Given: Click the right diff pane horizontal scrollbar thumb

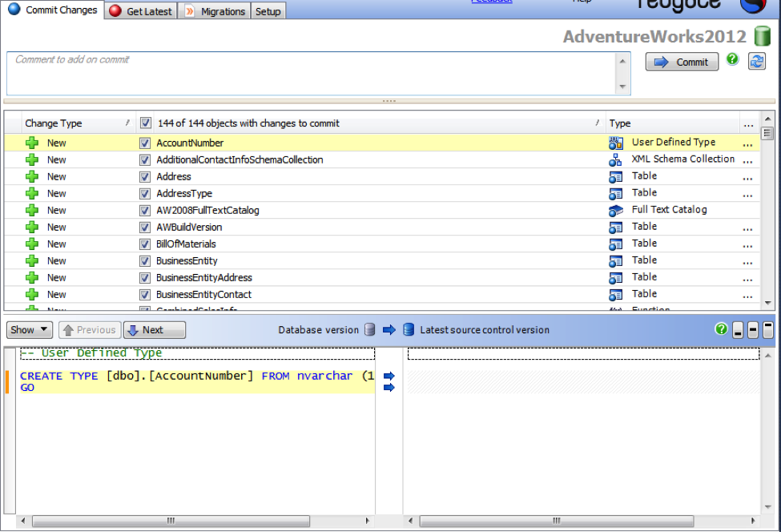Looking at the screenshot, I should point(557,521).
